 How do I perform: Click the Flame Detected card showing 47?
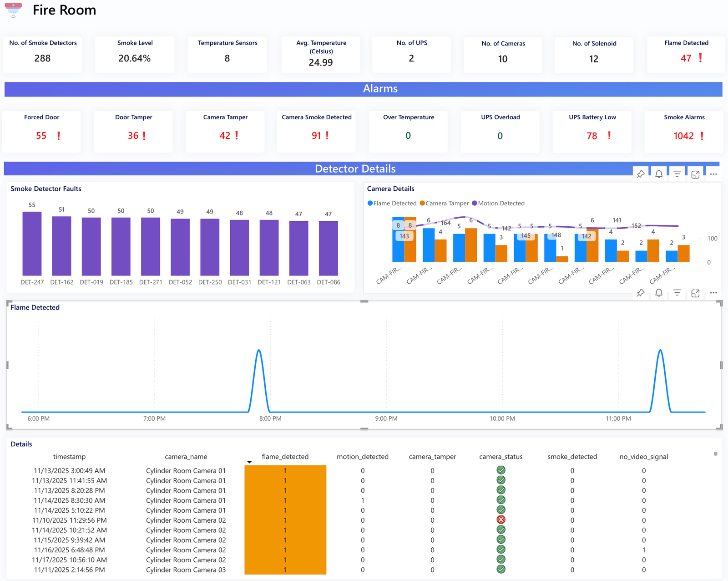tap(685, 54)
